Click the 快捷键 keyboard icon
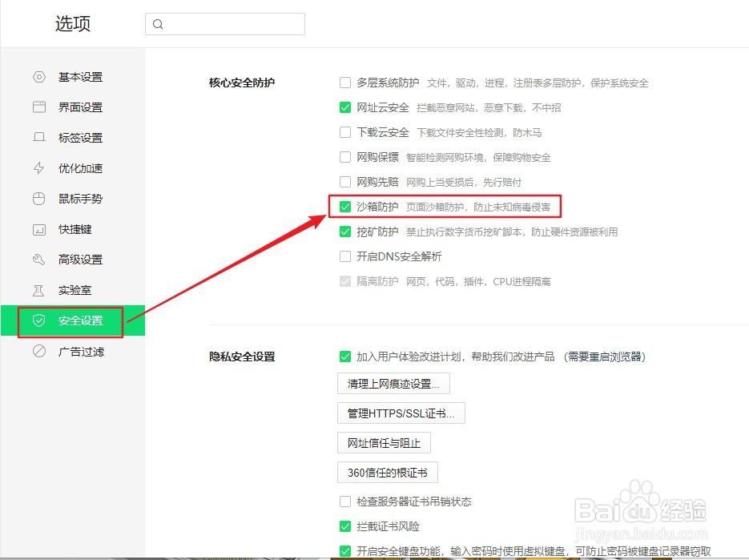Screen dimensions: 749x560 click(x=38, y=229)
